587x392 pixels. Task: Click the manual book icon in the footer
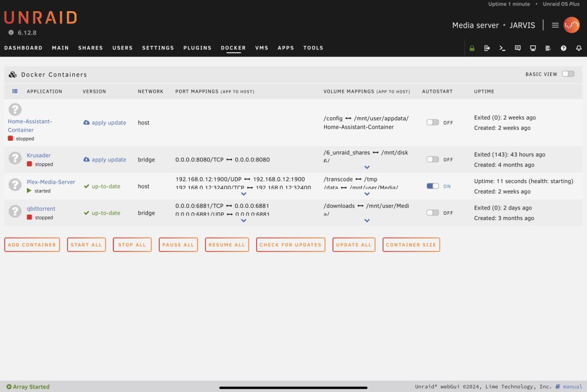pyautogui.click(x=558, y=386)
